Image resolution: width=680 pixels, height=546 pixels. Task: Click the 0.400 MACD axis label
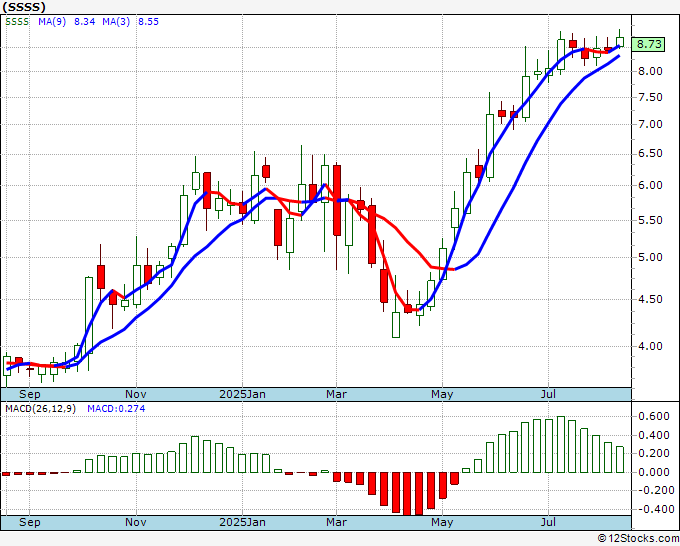click(654, 435)
